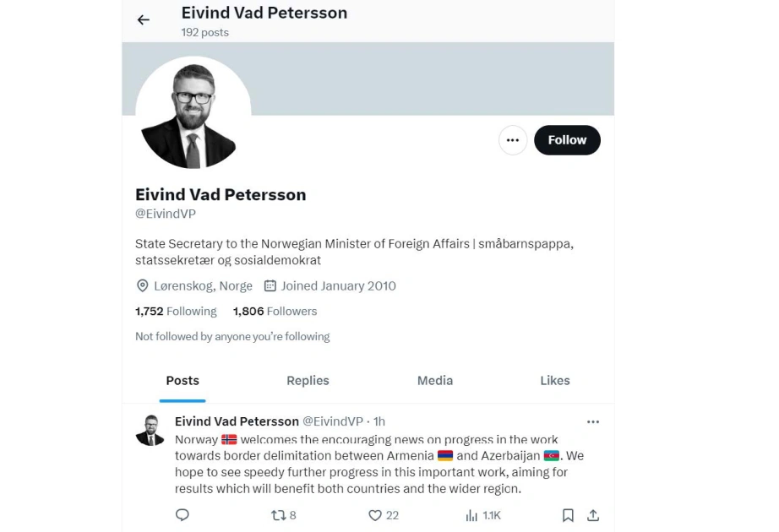Share the post via share icon
Viewport: 779px width, 532px height.
pos(593,515)
